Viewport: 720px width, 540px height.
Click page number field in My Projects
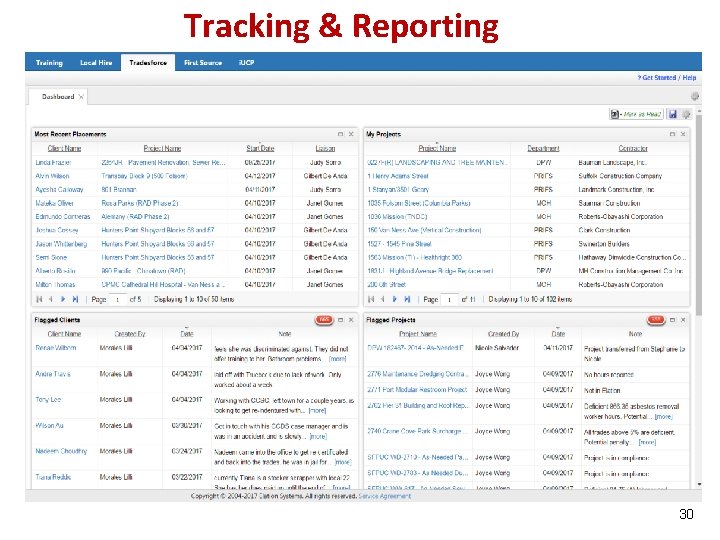click(x=450, y=299)
